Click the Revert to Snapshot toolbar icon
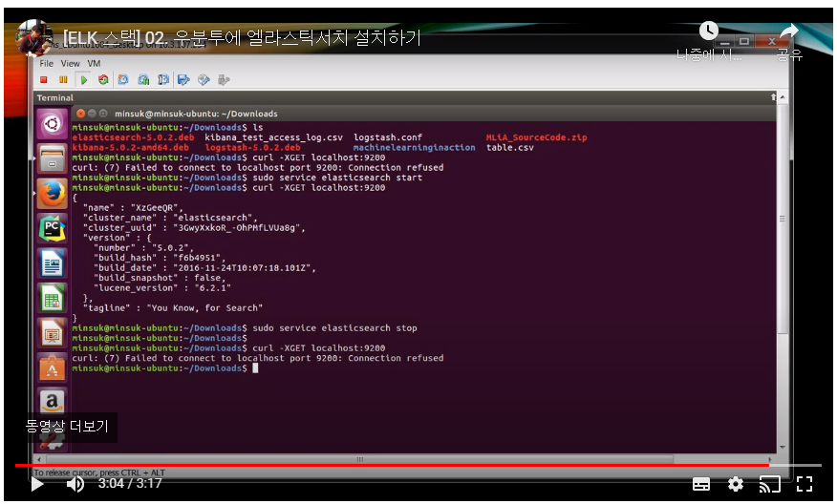Image resolution: width=837 pixels, height=504 pixels. pos(143,80)
